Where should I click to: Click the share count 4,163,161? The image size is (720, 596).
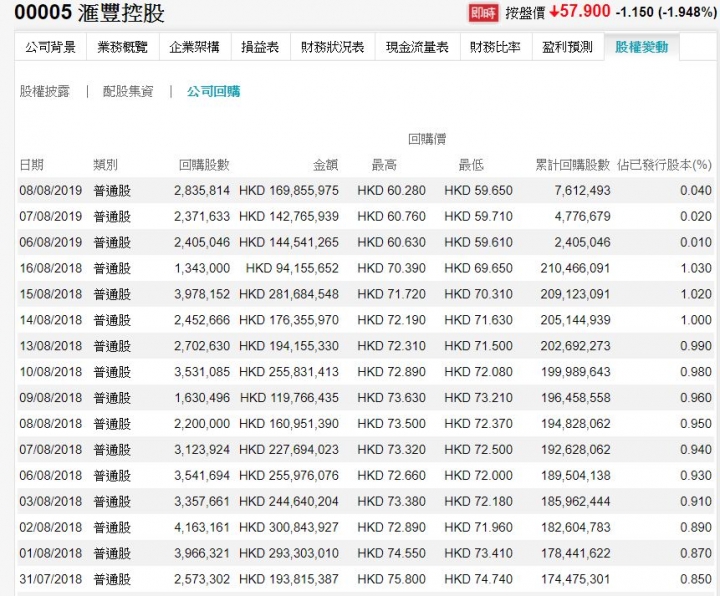click(x=202, y=527)
